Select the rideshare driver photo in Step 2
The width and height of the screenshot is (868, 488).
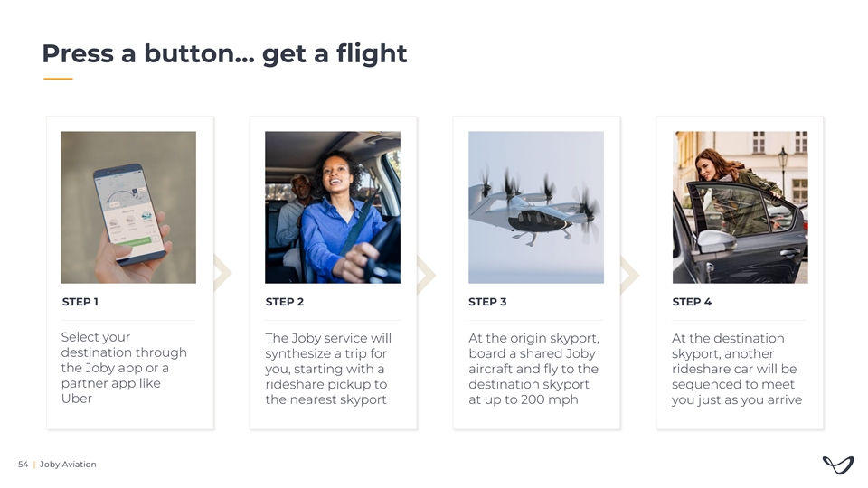pos(332,207)
